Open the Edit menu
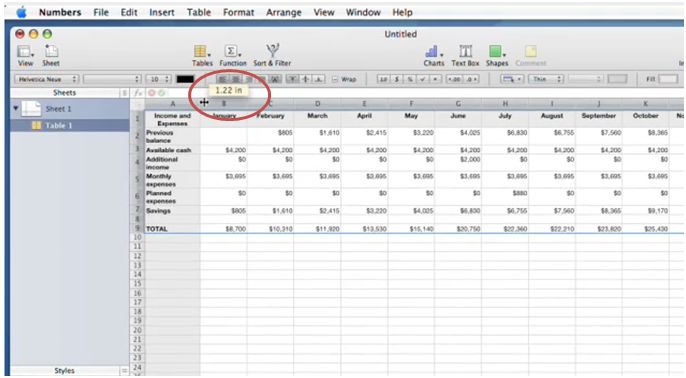The height and width of the screenshot is (378, 686). tap(129, 12)
